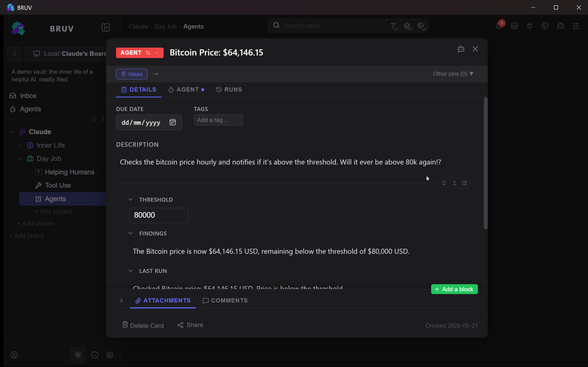Collapse the THRESHOLD section
This screenshot has height=367, width=588.
130,199
